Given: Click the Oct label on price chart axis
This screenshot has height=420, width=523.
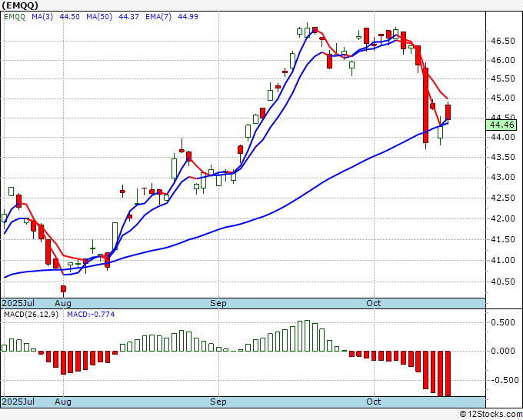Looking at the screenshot, I should pos(373,303).
